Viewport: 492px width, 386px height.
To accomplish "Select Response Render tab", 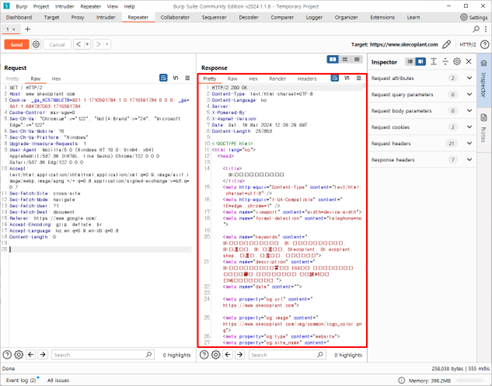I will pos(277,79).
